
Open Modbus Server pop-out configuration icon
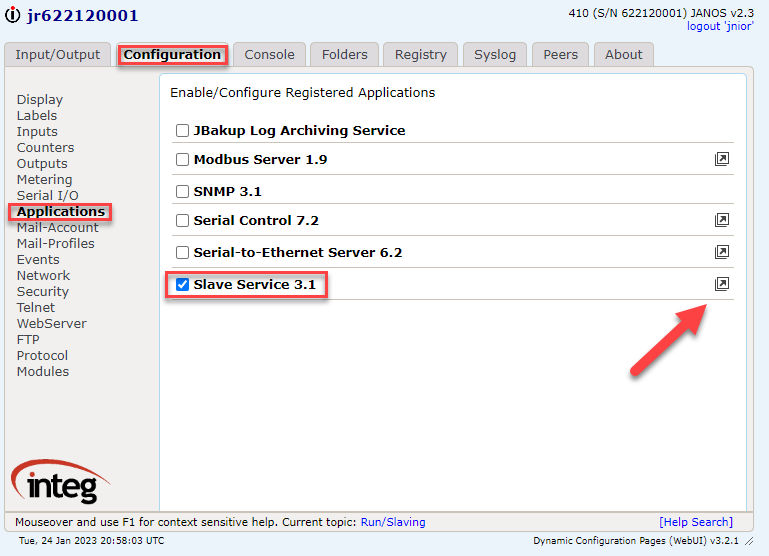click(x=722, y=159)
